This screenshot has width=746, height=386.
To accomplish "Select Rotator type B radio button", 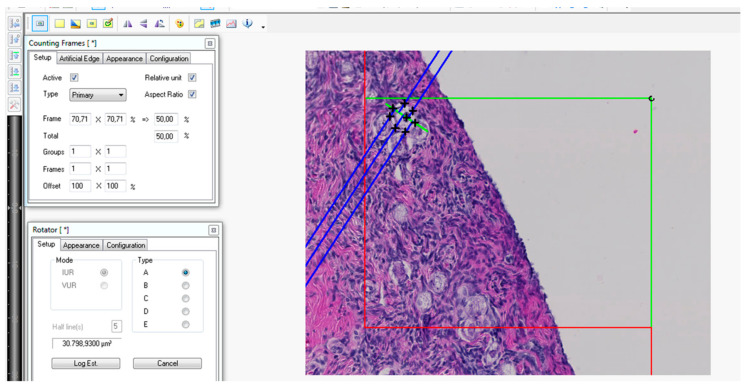I will pyautogui.click(x=186, y=286).
